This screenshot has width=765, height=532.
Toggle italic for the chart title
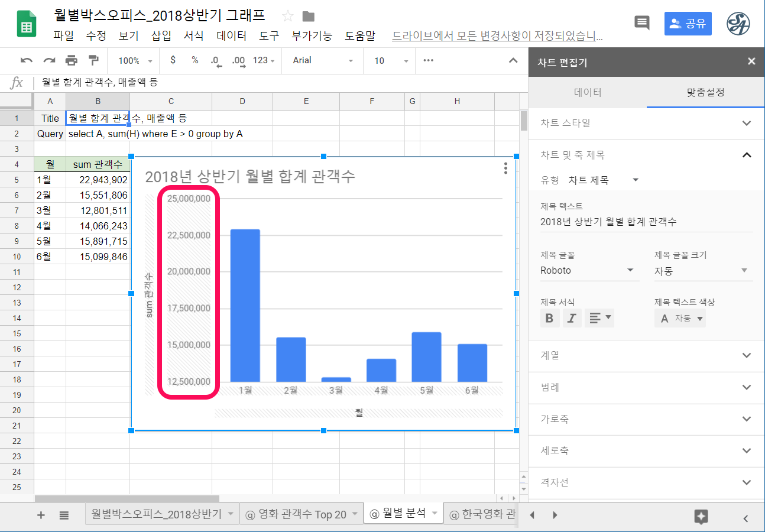571,317
